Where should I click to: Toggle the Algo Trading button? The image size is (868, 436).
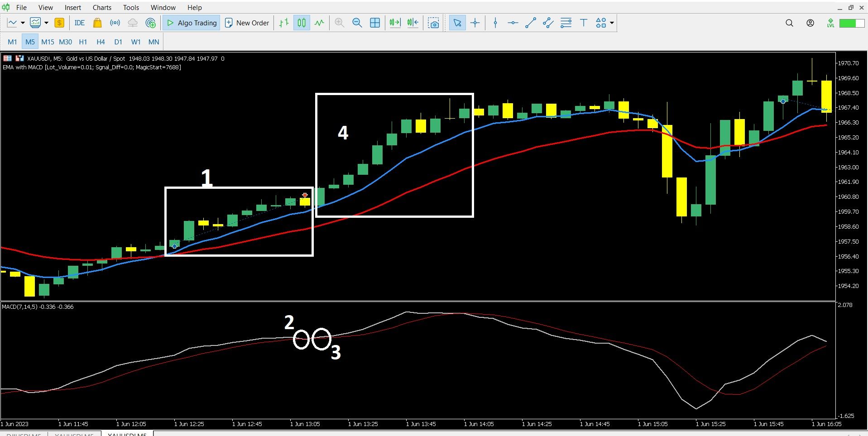click(x=192, y=23)
